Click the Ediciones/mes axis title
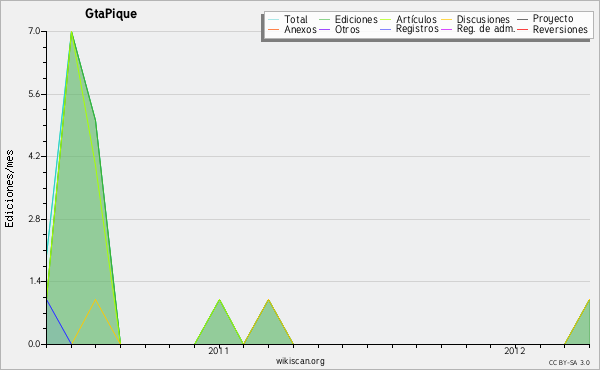Screen dimensions: 600x370 click(x=9, y=189)
